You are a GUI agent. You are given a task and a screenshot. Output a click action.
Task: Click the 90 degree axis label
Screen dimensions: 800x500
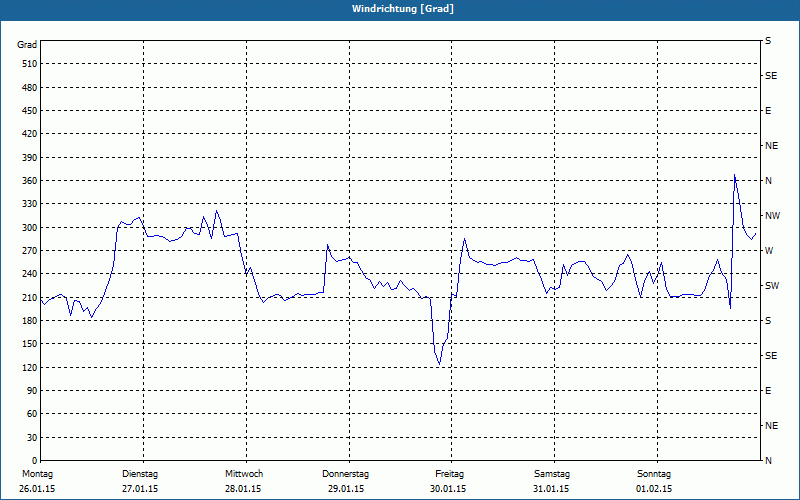tap(32, 391)
